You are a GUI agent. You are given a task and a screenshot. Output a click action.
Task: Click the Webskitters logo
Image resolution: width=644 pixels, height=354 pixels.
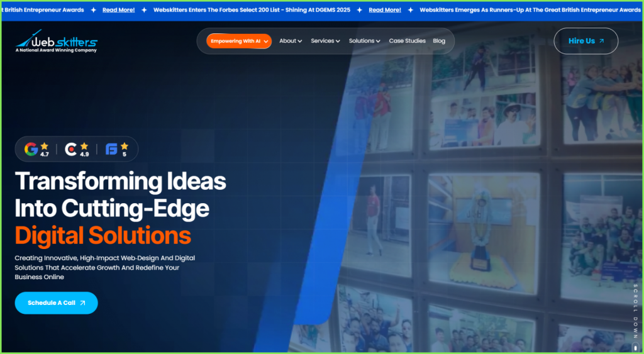click(56, 41)
